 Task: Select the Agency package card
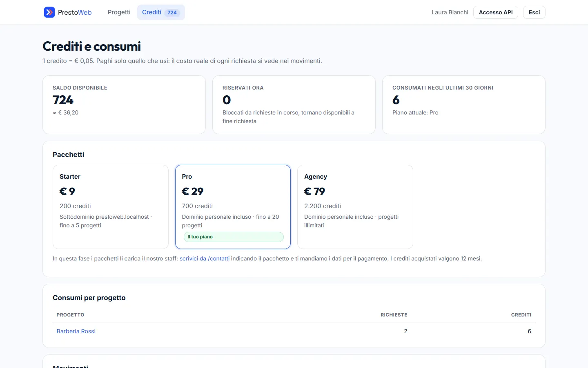click(355, 207)
